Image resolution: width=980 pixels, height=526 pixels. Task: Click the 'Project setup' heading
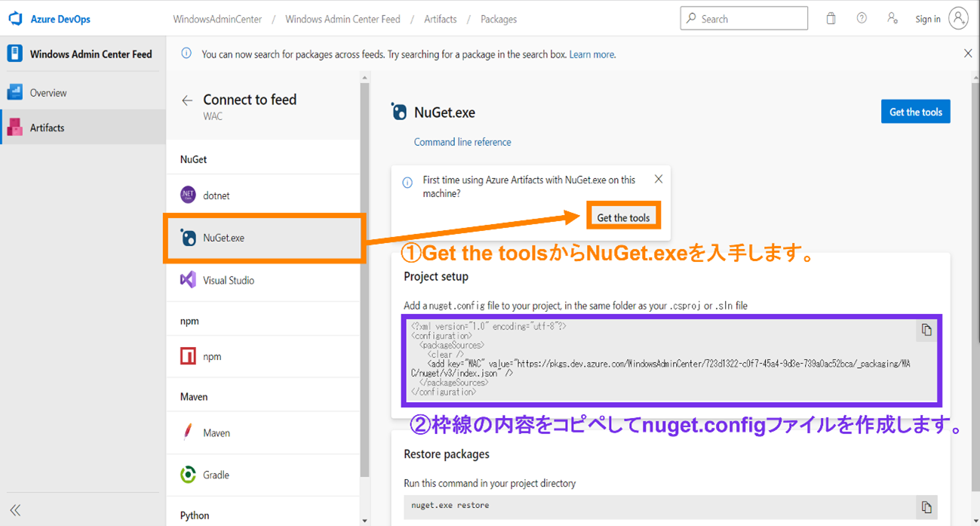(x=436, y=277)
